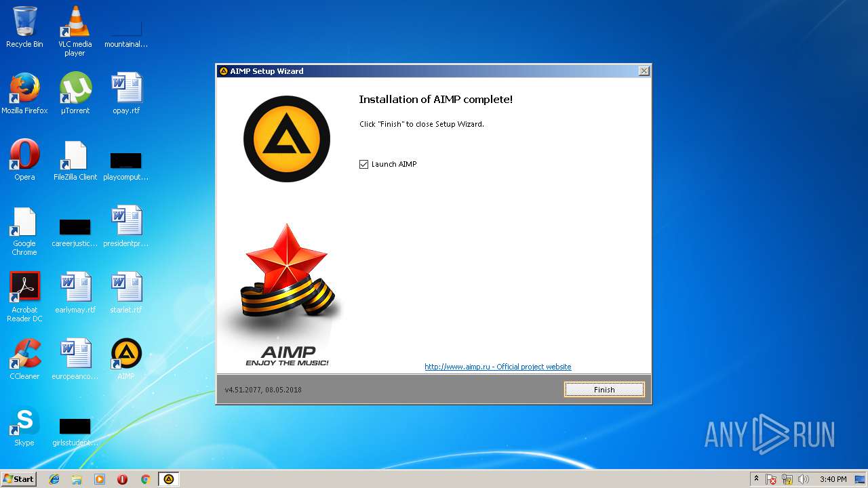Select the Opera desktop shortcut
The width and height of the screenshot is (868, 488).
pyautogui.click(x=24, y=160)
